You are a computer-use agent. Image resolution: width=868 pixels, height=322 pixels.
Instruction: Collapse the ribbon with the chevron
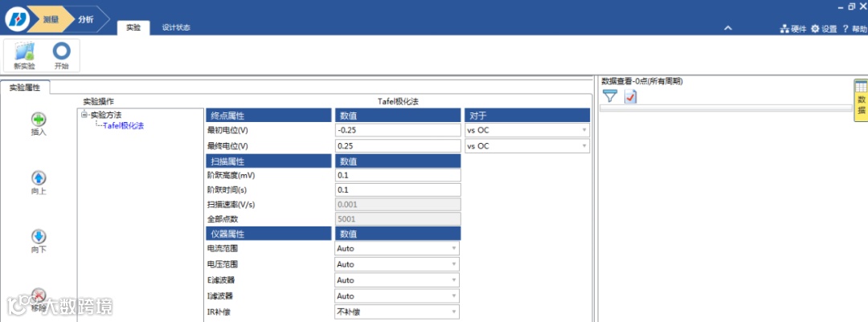point(728,27)
